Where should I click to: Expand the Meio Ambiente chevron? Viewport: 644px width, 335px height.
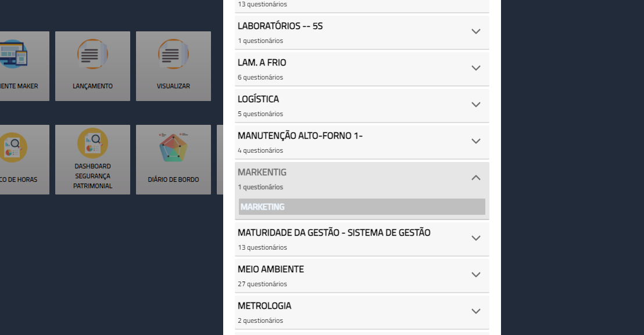pyautogui.click(x=476, y=275)
